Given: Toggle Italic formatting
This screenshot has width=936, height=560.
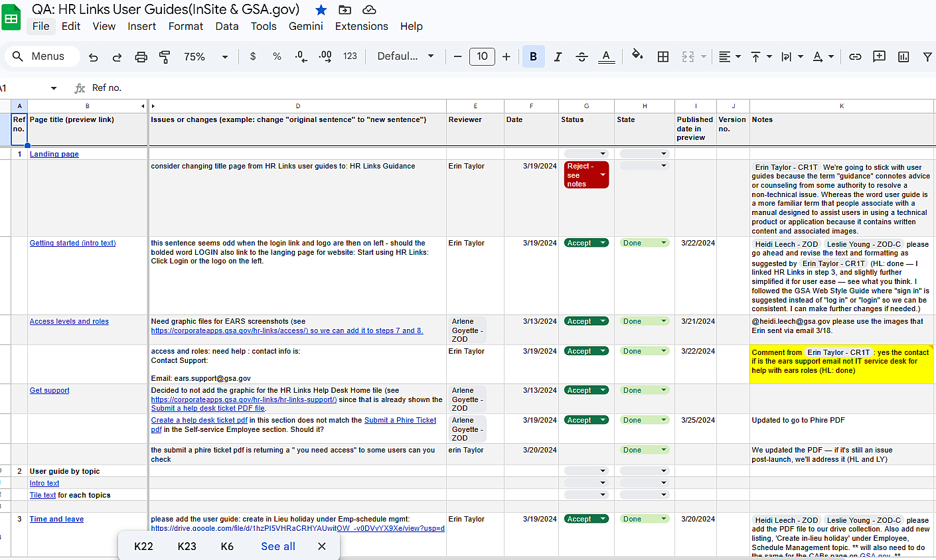Looking at the screenshot, I should click(x=558, y=56).
